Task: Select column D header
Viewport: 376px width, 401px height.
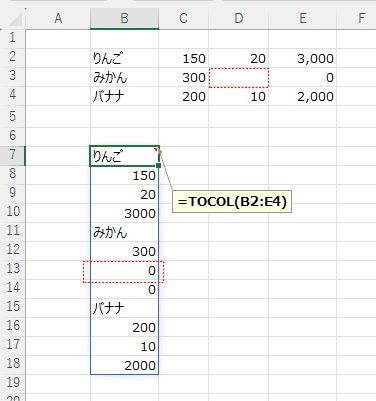Action: click(239, 18)
